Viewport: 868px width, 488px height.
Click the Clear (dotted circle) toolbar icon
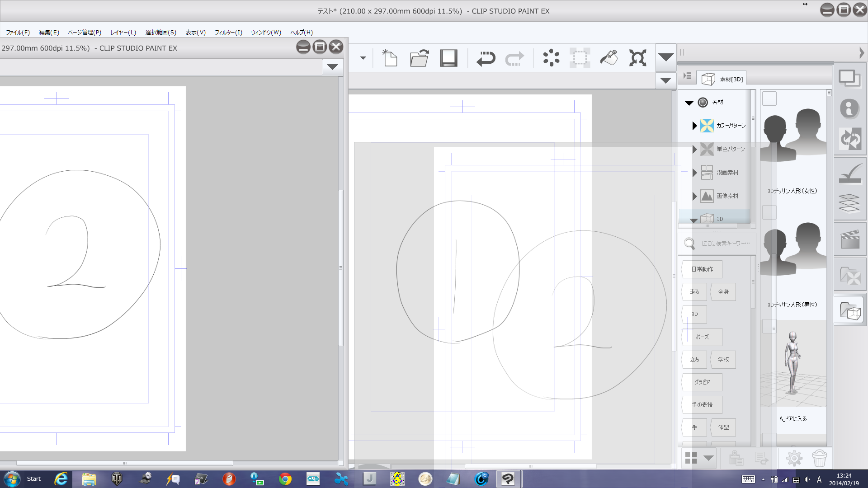click(551, 58)
